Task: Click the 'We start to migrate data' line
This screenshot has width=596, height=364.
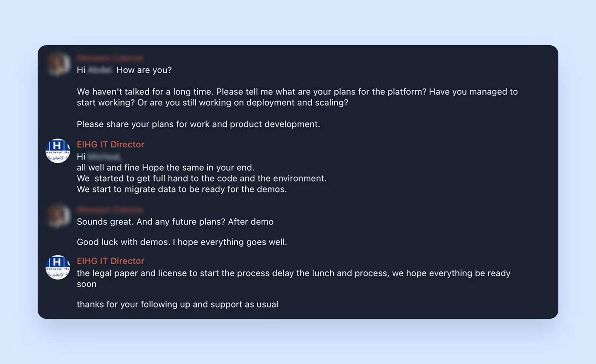Action: coord(182,189)
